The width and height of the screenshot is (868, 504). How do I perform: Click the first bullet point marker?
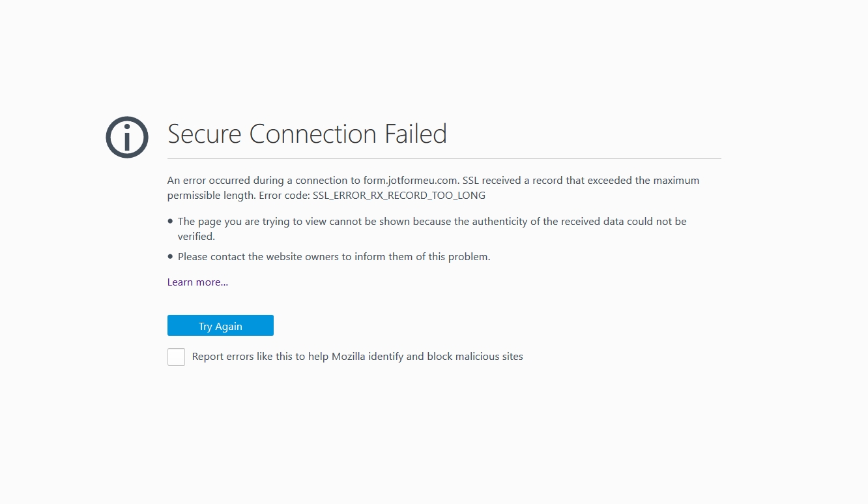[171, 222]
